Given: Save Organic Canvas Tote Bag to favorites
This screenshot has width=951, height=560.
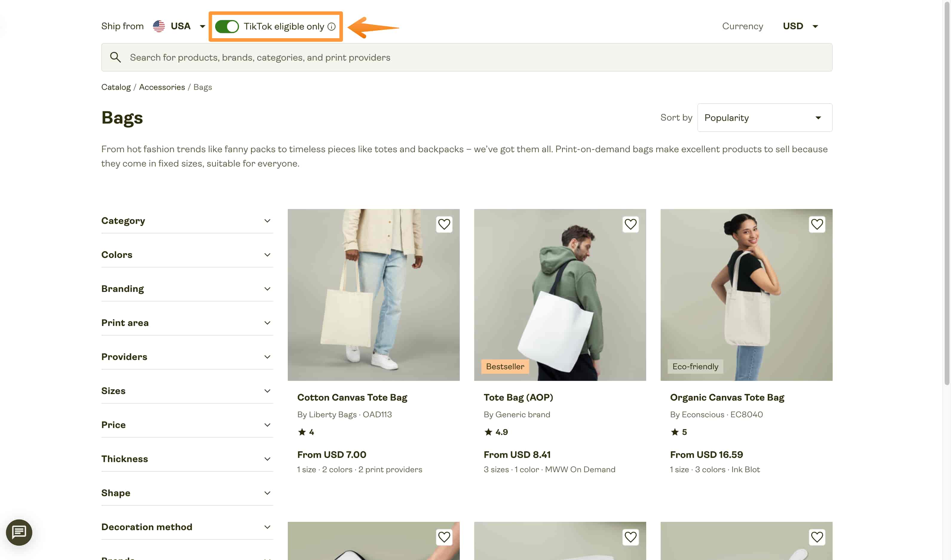Looking at the screenshot, I should click(x=817, y=224).
